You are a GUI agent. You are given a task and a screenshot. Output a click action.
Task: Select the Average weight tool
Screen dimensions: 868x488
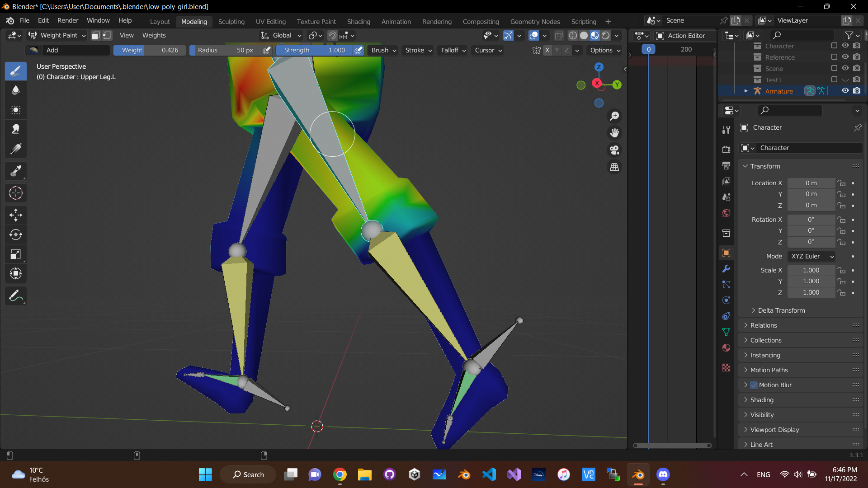(16, 110)
